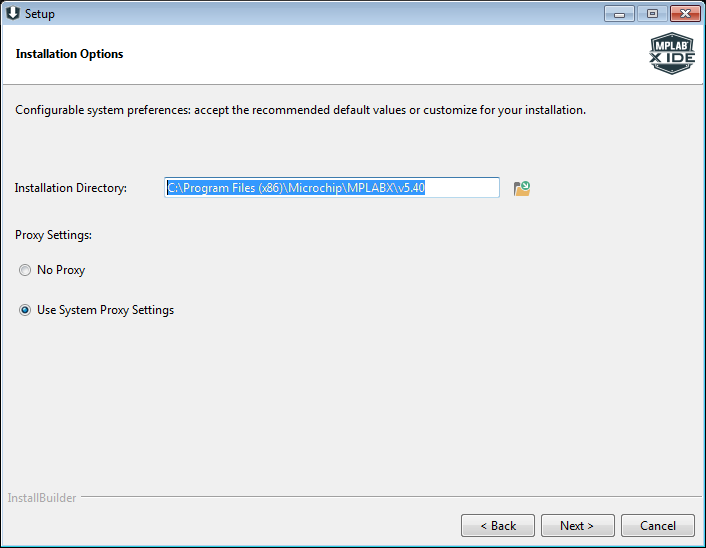Close the Setup installer window
706x548 pixels.
pyautogui.click(x=684, y=14)
